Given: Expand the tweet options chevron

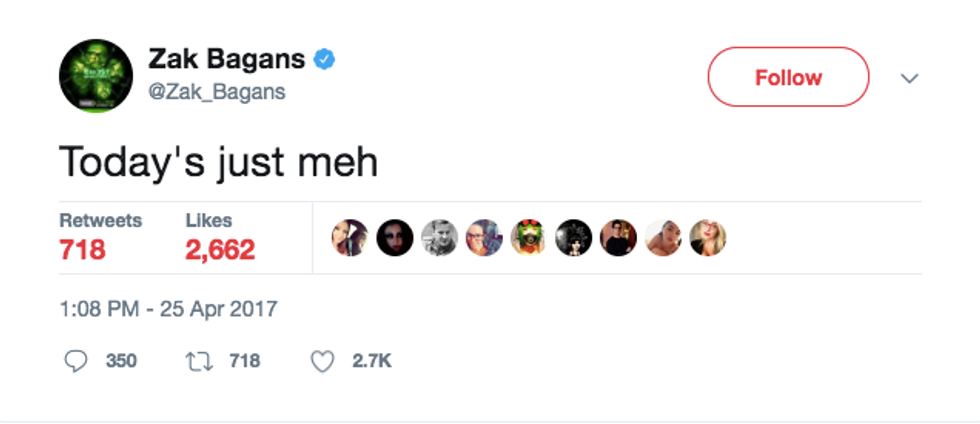Looking at the screenshot, I should click(x=909, y=78).
